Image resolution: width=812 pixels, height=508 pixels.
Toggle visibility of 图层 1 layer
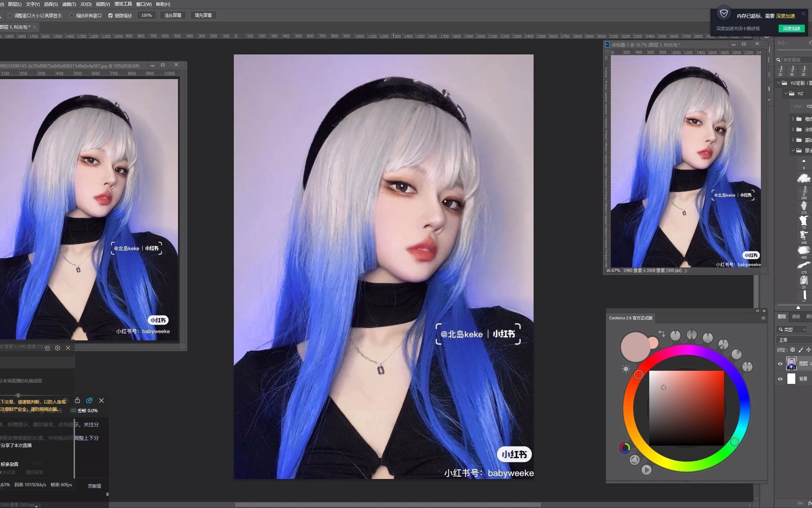[780, 364]
